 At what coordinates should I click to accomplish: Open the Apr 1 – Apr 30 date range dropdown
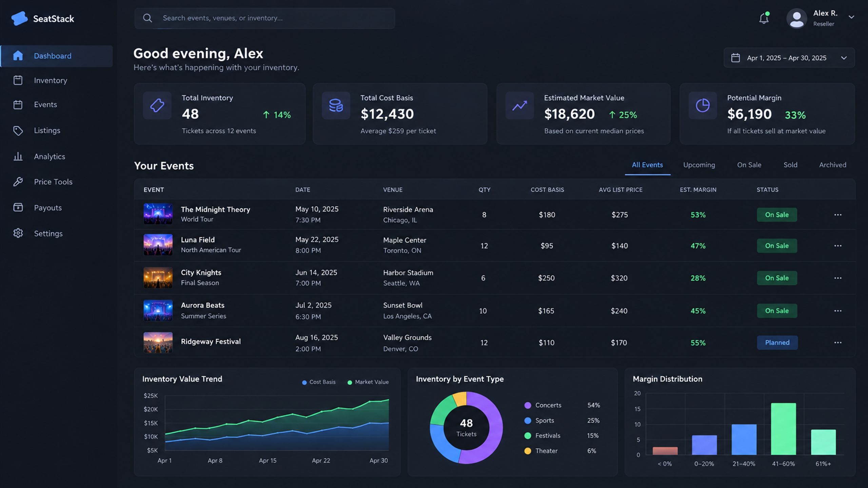(x=789, y=58)
